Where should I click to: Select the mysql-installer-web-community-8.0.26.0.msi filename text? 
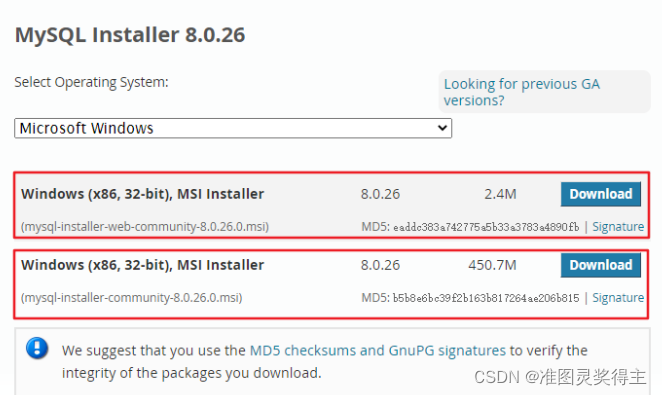click(145, 227)
